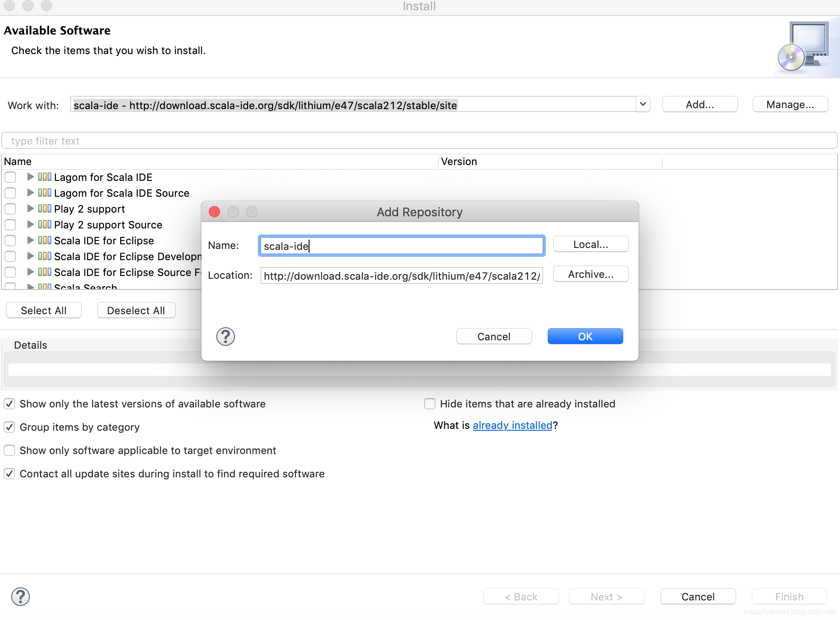The height and width of the screenshot is (620, 840).
Task: Select the Play 2 support row label
Action: 90,209
